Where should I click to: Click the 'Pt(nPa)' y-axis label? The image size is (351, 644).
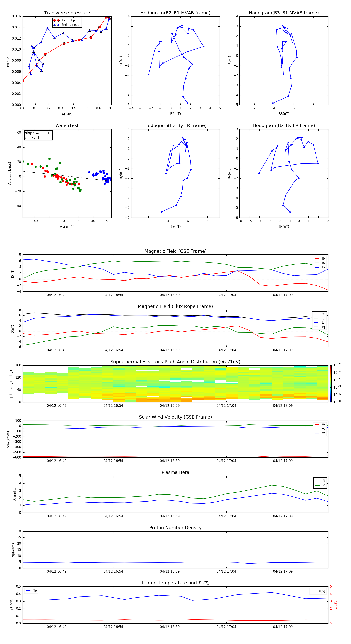click(8, 61)
